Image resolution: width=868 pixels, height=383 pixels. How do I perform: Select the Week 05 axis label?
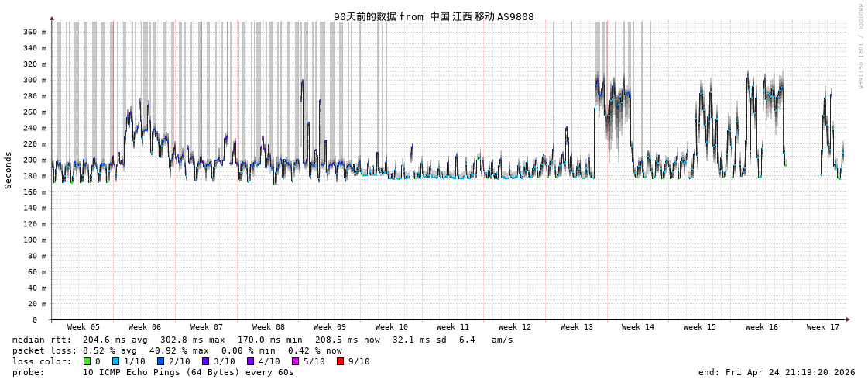[x=83, y=327]
